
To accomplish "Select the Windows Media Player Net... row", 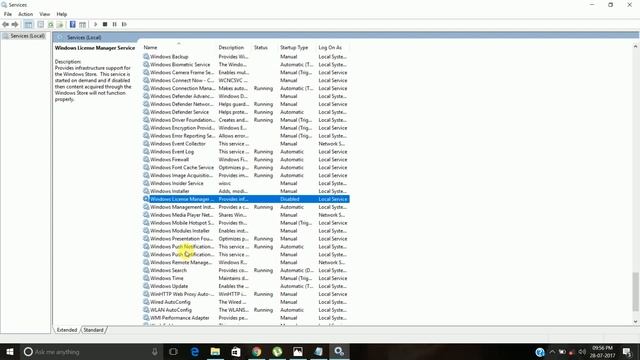I will 246,215.
